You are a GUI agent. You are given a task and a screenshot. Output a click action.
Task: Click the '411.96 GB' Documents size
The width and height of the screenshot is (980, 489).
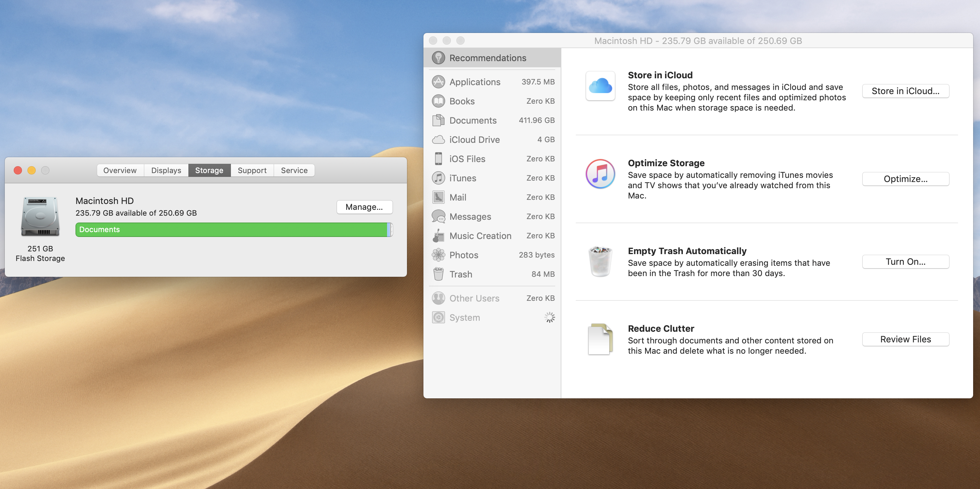(536, 120)
